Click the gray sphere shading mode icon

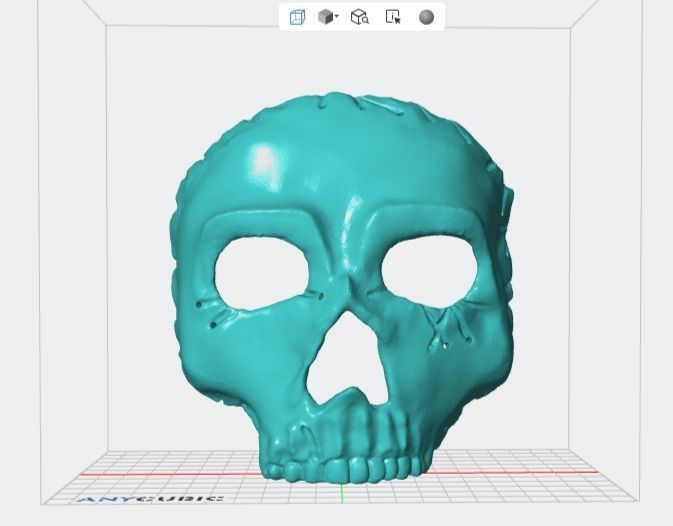click(x=426, y=17)
